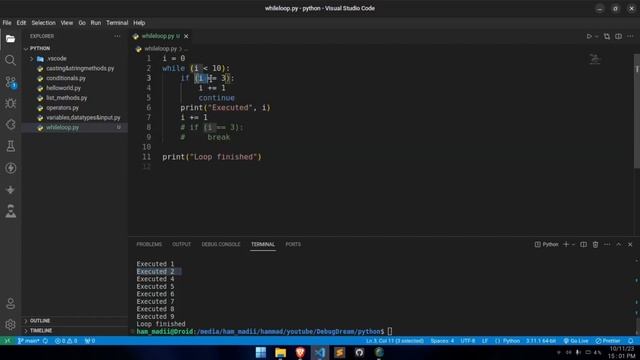Kill the terminal with trash icon
The height and width of the screenshot is (360, 640).
[595, 244]
